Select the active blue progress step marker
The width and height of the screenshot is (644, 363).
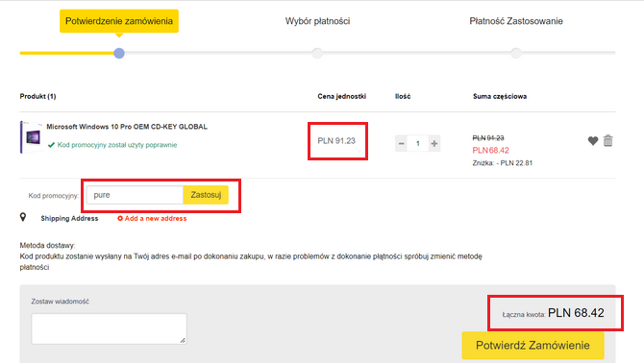119,54
